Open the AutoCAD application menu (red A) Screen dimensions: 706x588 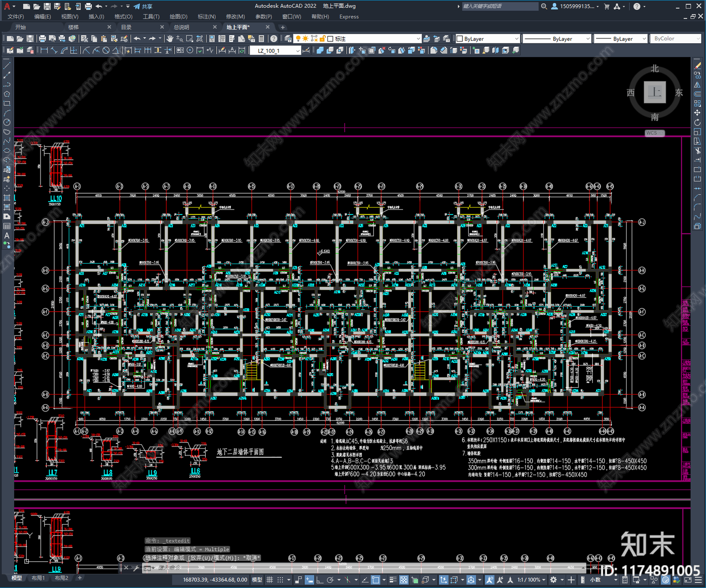point(7,6)
